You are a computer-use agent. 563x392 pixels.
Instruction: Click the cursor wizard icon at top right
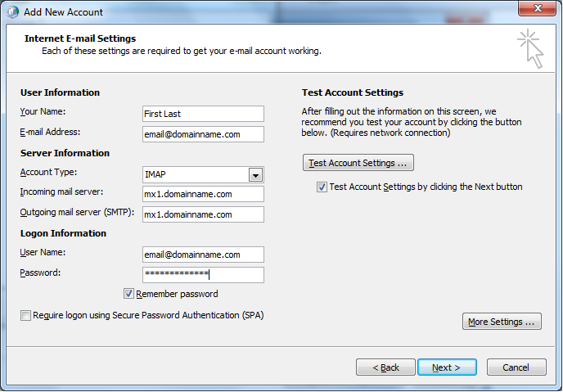point(530,49)
